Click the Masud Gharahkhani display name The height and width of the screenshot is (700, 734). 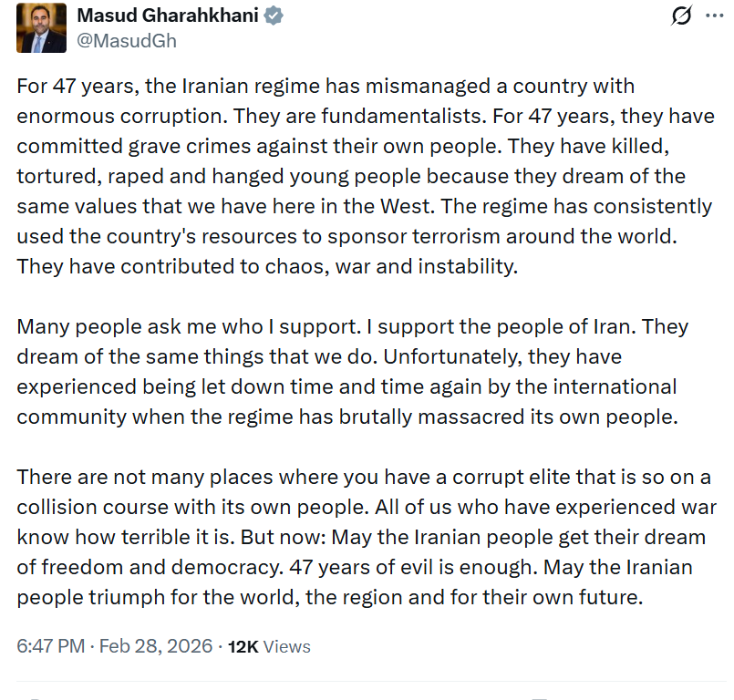pyautogui.click(x=167, y=15)
